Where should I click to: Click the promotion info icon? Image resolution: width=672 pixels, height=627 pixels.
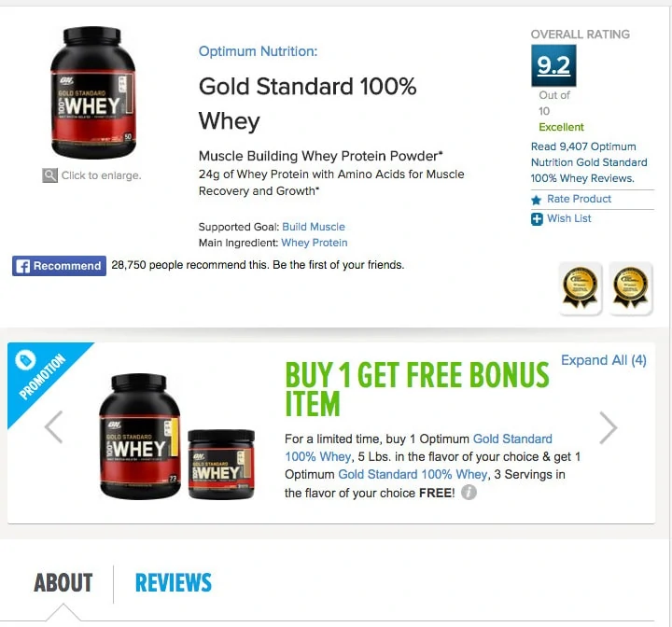click(469, 493)
